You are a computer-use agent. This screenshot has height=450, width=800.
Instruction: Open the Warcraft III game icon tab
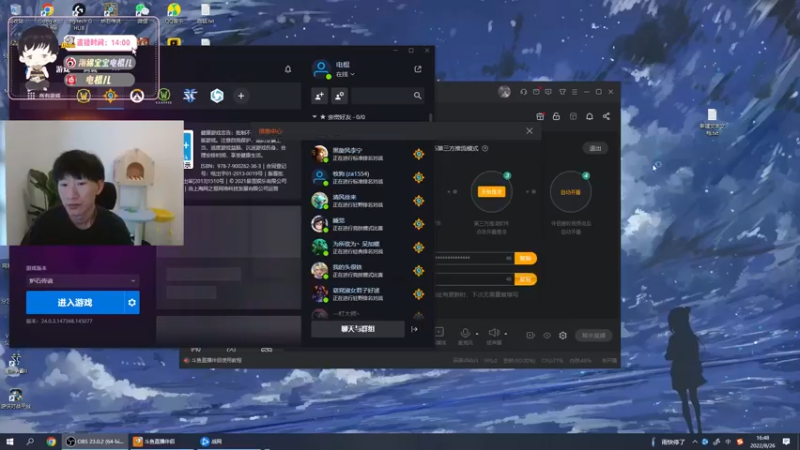click(x=83, y=95)
